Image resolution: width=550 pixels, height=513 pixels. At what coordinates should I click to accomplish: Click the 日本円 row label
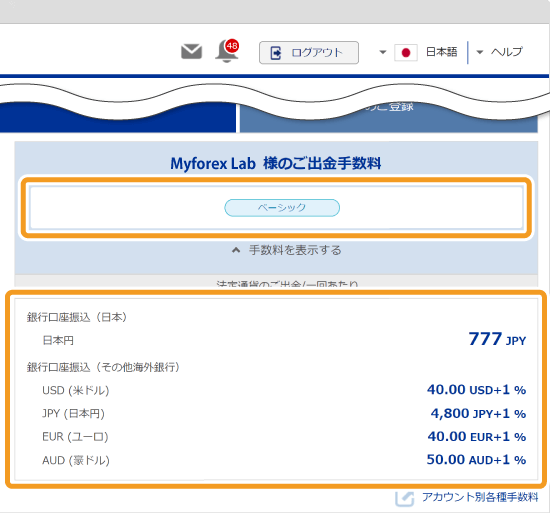click(x=58, y=340)
